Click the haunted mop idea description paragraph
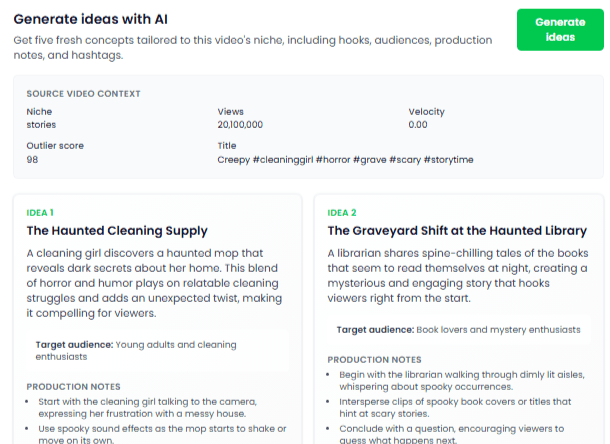 coord(155,283)
